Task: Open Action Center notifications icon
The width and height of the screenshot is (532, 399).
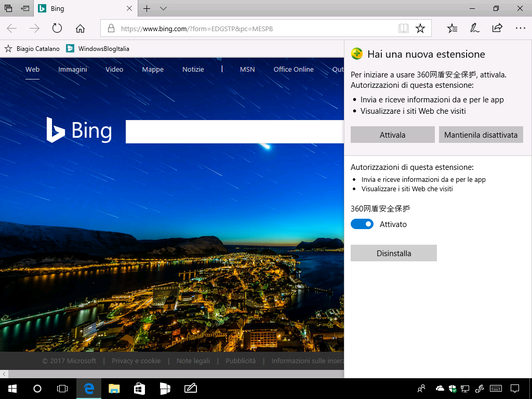Action: [x=515, y=389]
